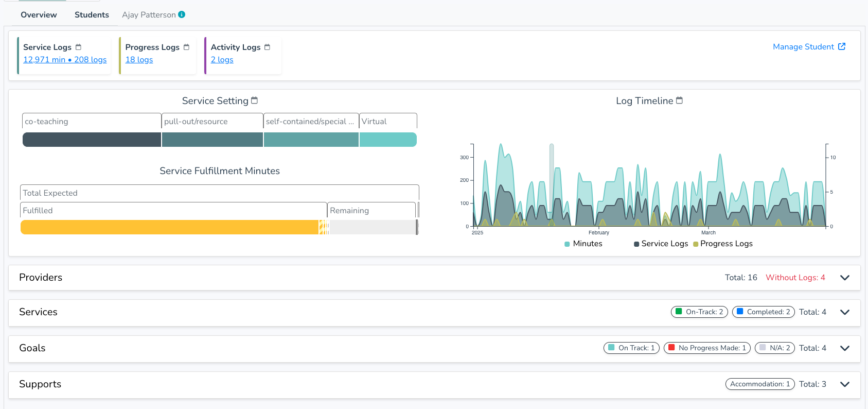
Task: Click the calendar icon beside Log Timeline
Action: [x=679, y=100]
